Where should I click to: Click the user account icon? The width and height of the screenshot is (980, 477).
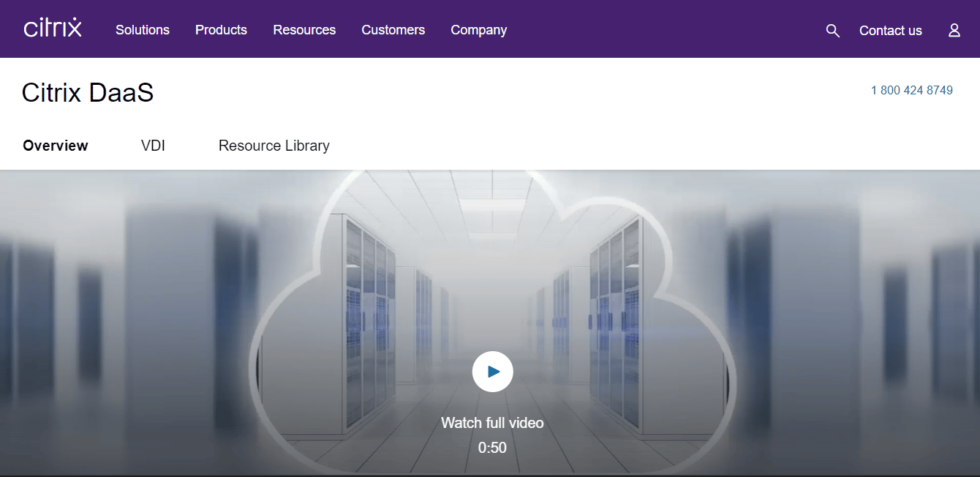[954, 30]
